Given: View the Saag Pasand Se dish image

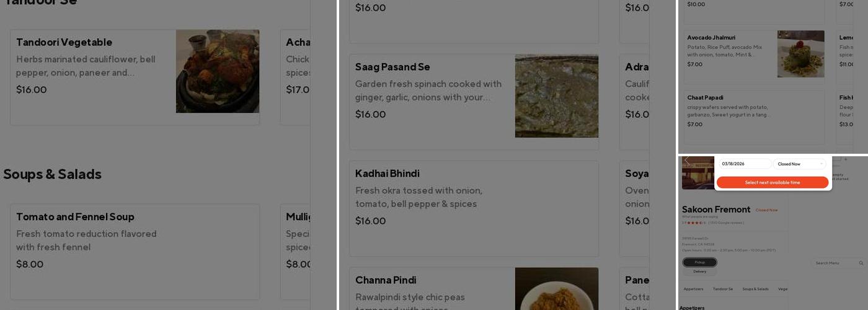Looking at the screenshot, I should coord(556,96).
